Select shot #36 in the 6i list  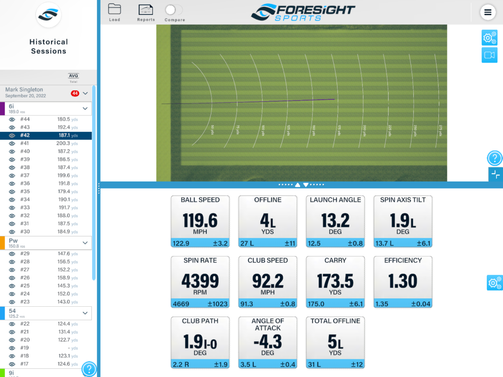tap(46, 183)
